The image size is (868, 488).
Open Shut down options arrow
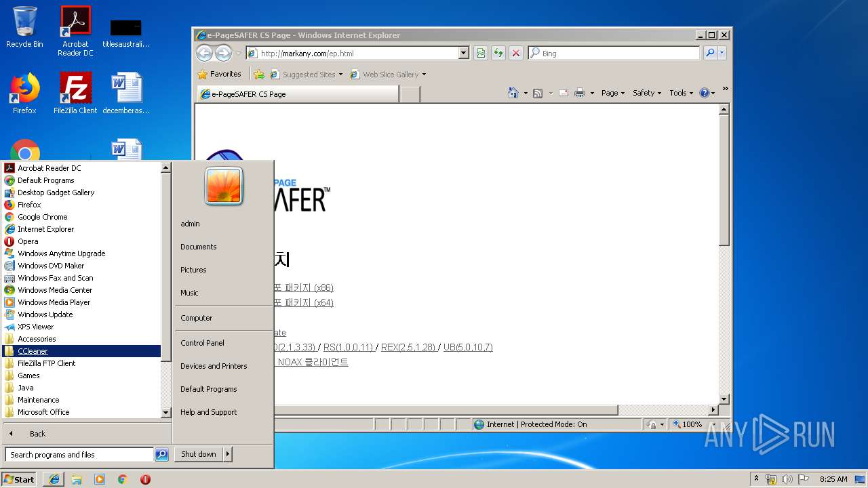228,454
